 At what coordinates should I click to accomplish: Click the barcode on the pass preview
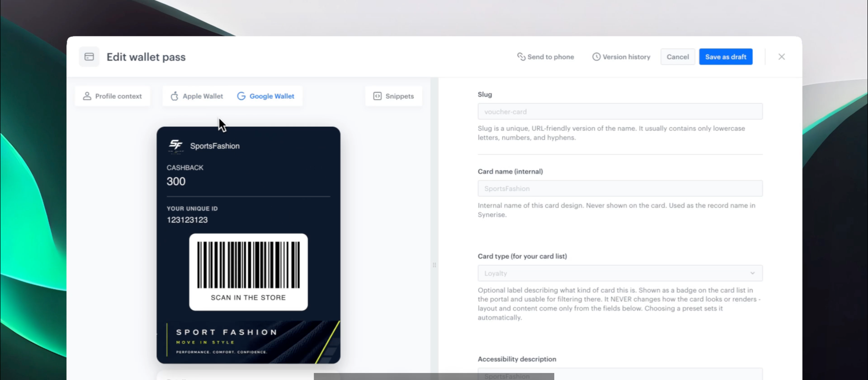248,265
